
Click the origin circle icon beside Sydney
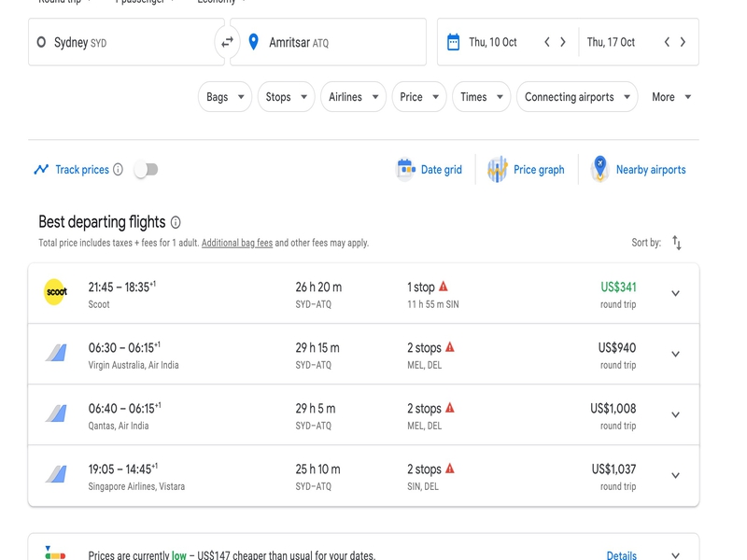(x=41, y=42)
